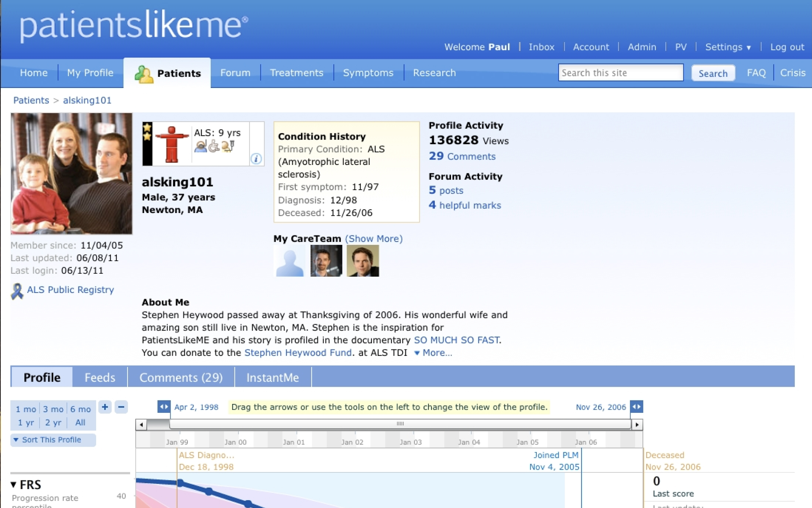812x508 pixels.
Task: Click the scrollbar left arrow button
Action: tap(141, 425)
